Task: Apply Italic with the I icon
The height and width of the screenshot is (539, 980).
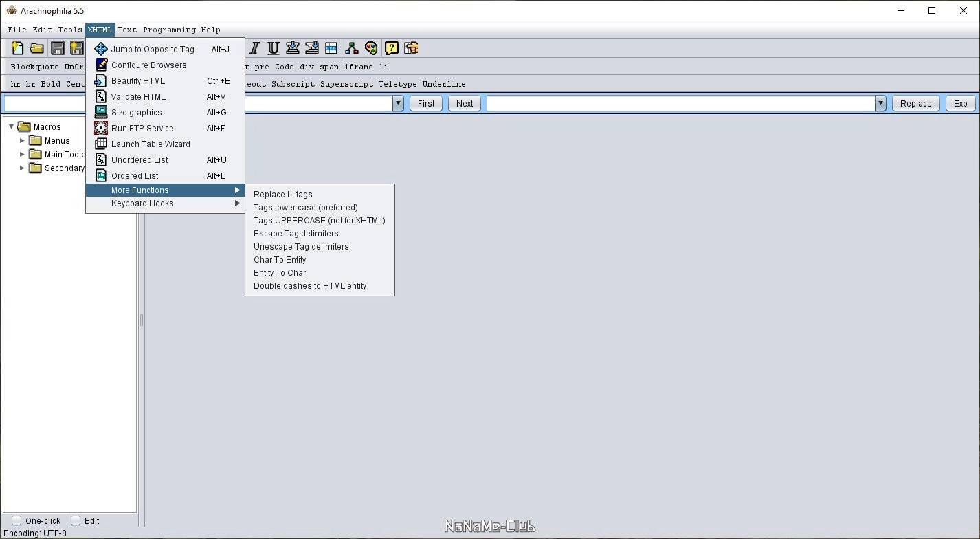Action: (x=254, y=48)
